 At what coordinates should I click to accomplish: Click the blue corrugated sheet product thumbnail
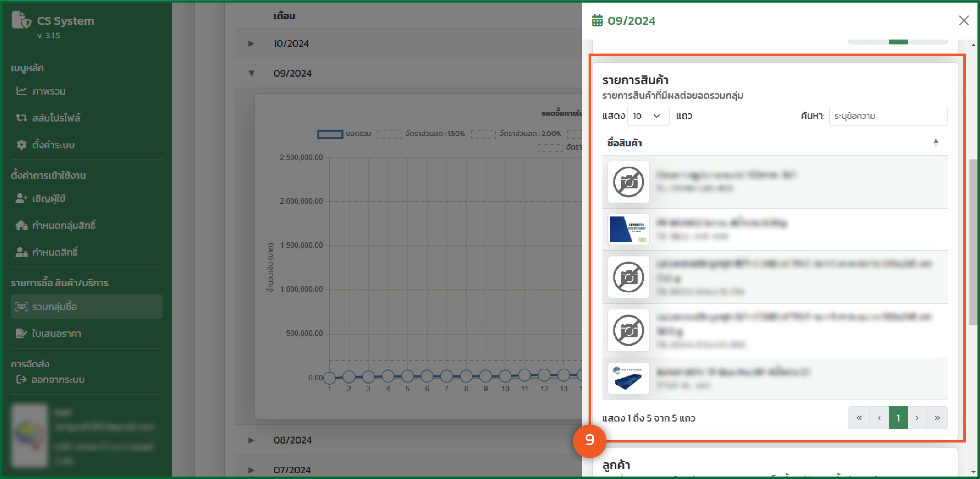click(628, 230)
